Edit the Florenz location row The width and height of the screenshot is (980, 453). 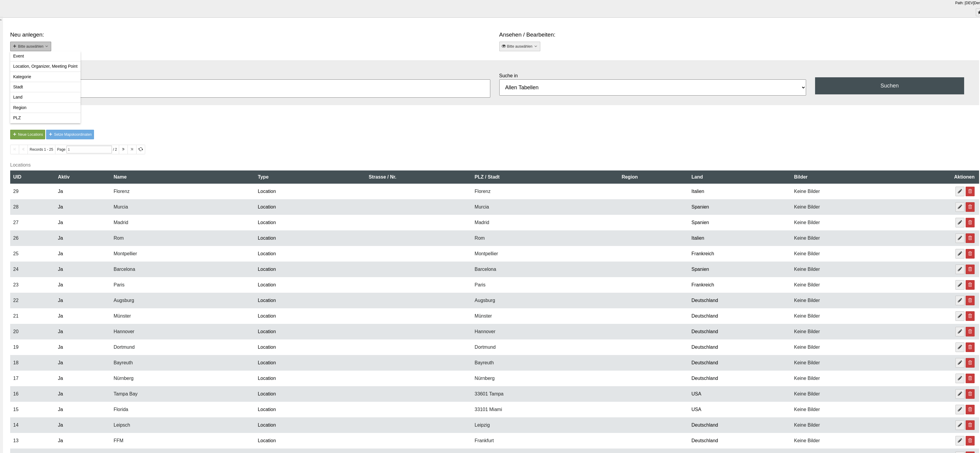pyautogui.click(x=960, y=191)
